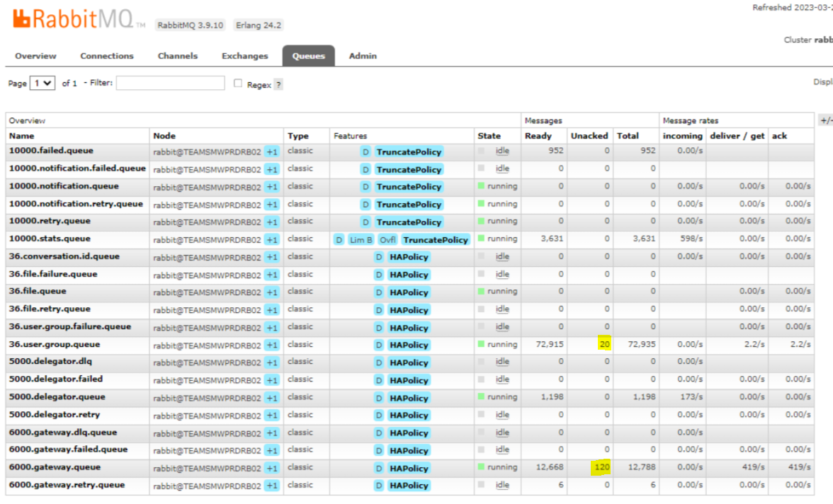Click the +/- columns toggle button

coord(826,120)
